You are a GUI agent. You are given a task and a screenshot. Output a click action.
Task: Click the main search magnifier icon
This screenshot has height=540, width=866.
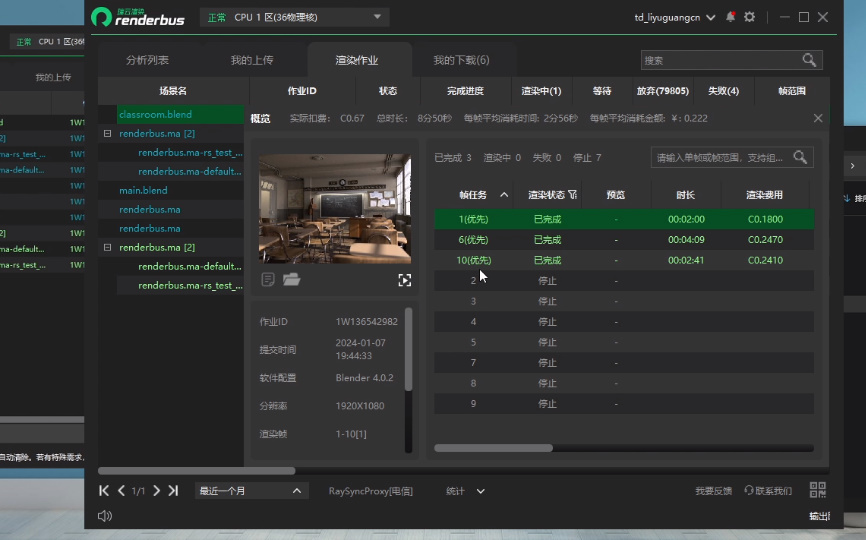tap(809, 60)
